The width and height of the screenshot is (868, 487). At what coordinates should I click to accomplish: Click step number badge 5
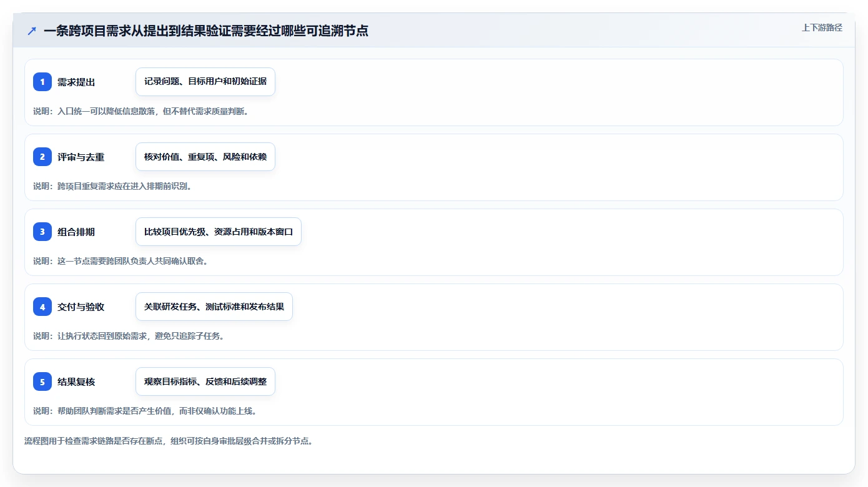[42, 381]
